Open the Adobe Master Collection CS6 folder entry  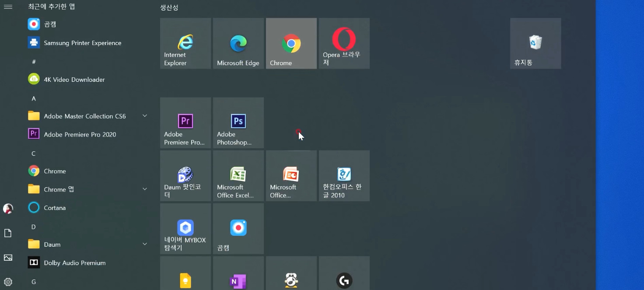[87, 116]
